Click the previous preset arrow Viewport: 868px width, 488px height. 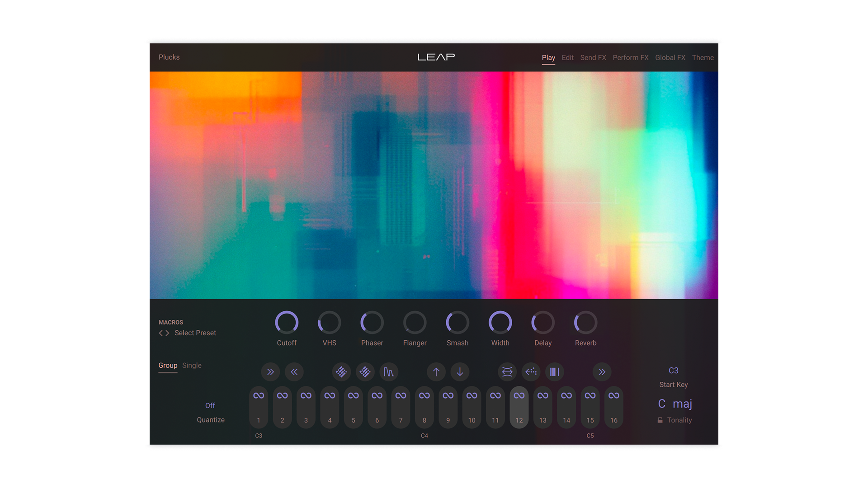[160, 333]
